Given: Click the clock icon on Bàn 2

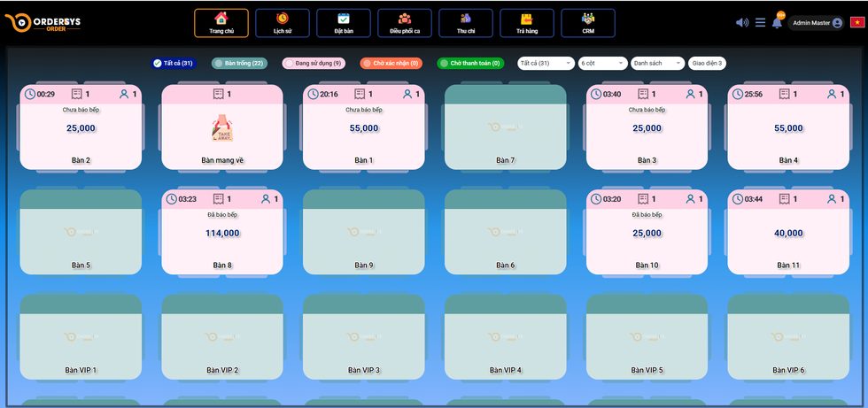Looking at the screenshot, I should pyautogui.click(x=30, y=94).
